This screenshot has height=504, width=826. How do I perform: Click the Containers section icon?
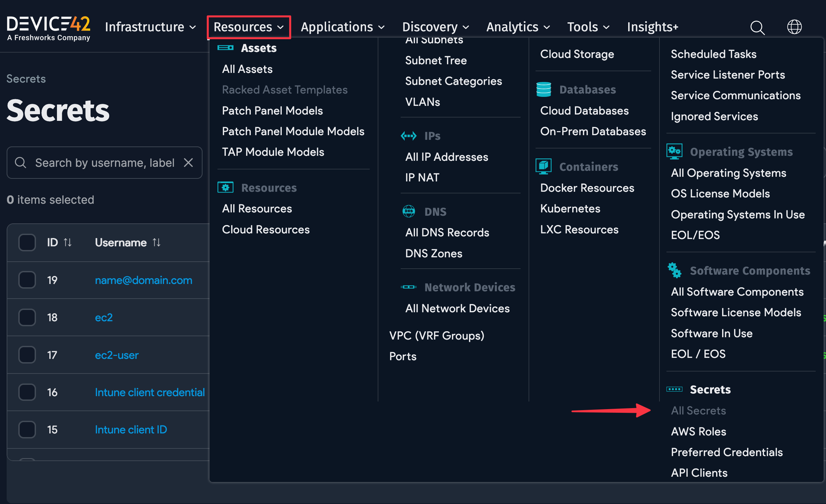(x=544, y=166)
